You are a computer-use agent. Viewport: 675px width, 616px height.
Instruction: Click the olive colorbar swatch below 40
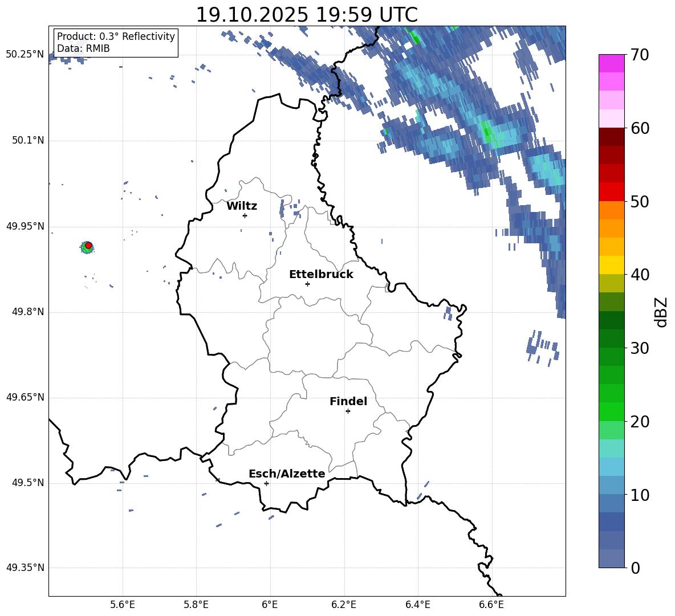click(611, 283)
